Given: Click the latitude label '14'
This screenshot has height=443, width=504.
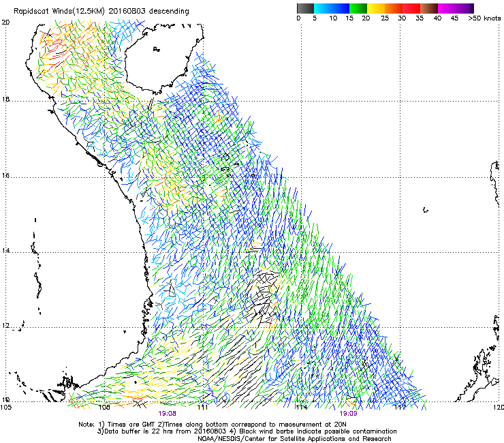Looking at the screenshot, I should (5, 250).
